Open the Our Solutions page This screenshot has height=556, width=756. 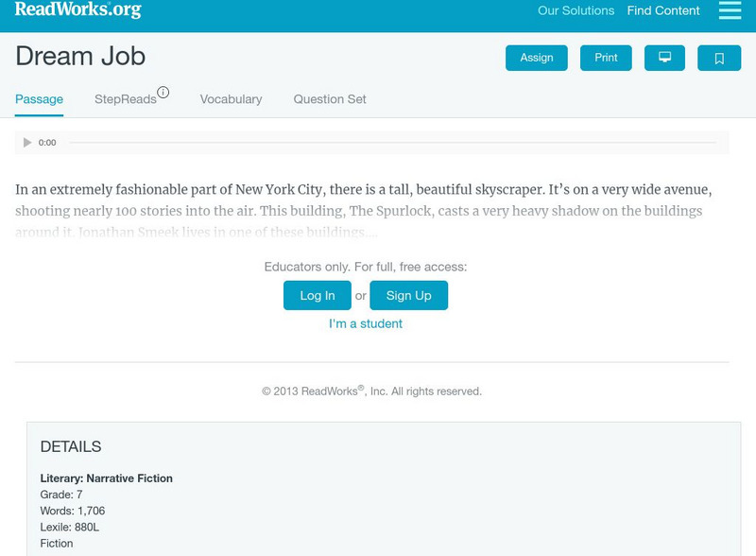[x=574, y=11]
